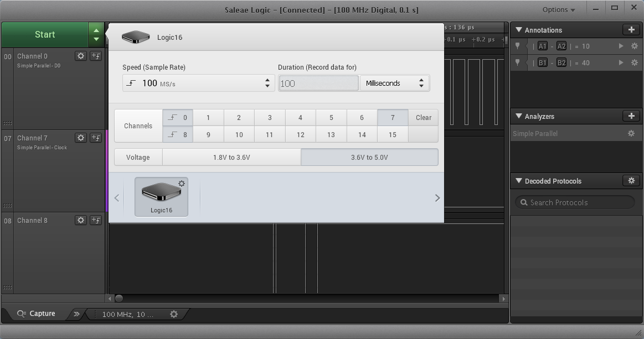The height and width of the screenshot is (339, 644).
Task: Expand tabs with double chevron
Action: click(76, 314)
